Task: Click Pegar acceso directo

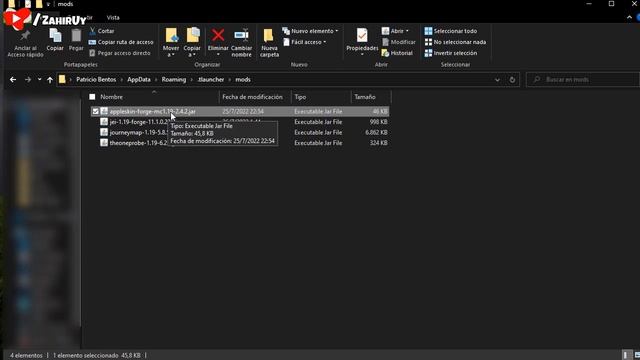Action: tap(120, 53)
